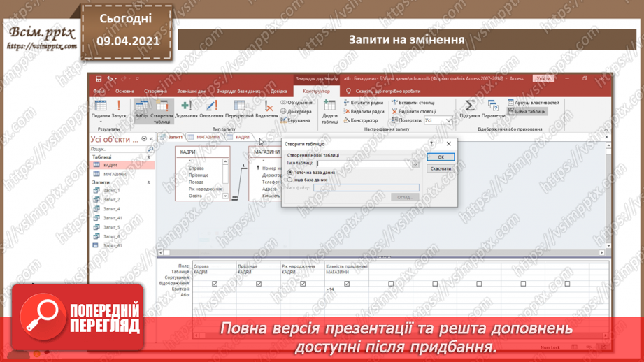Screen dimensions: 644x362
Task: Open the Повертати Усі dropdown
Action: [448, 120]
